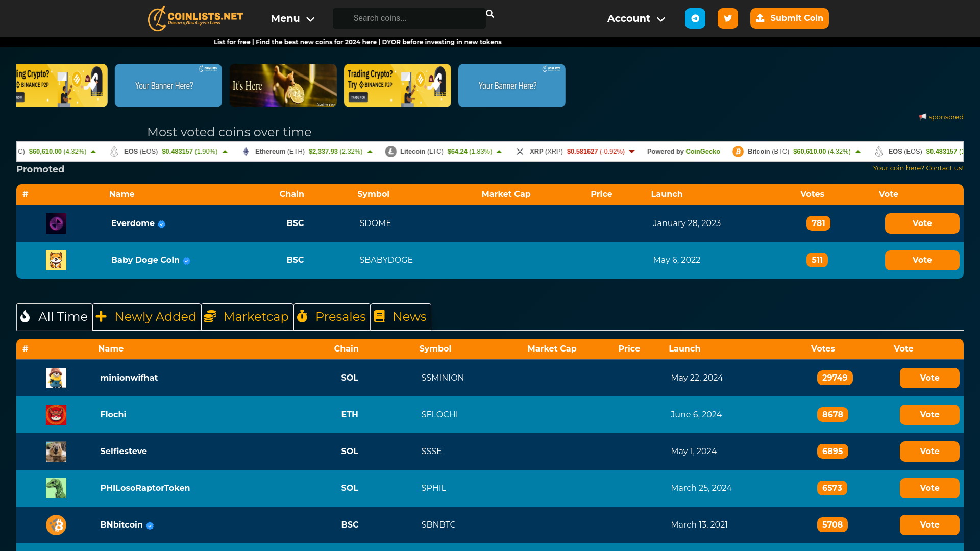The width and height of the screenshot is (980, 551).
Task: Open the Selfiesteve coin name
Action: (123, 452)
